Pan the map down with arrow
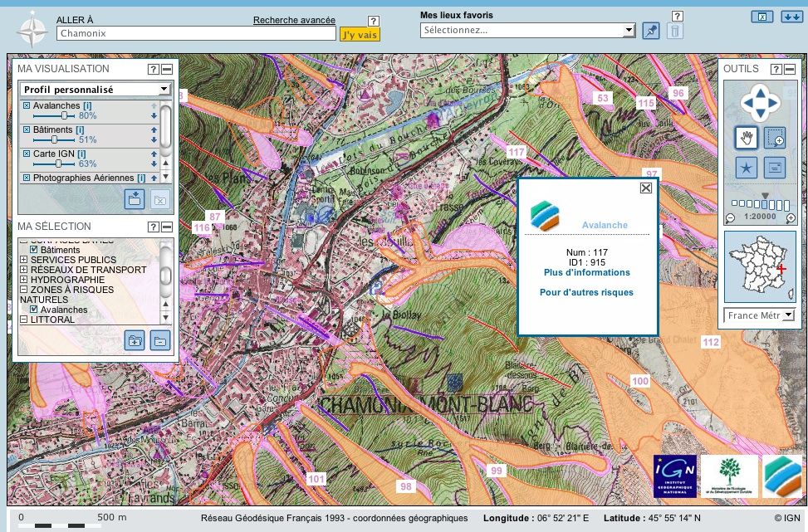This screenshot has height=532, width=808. (x=760, y=114)
